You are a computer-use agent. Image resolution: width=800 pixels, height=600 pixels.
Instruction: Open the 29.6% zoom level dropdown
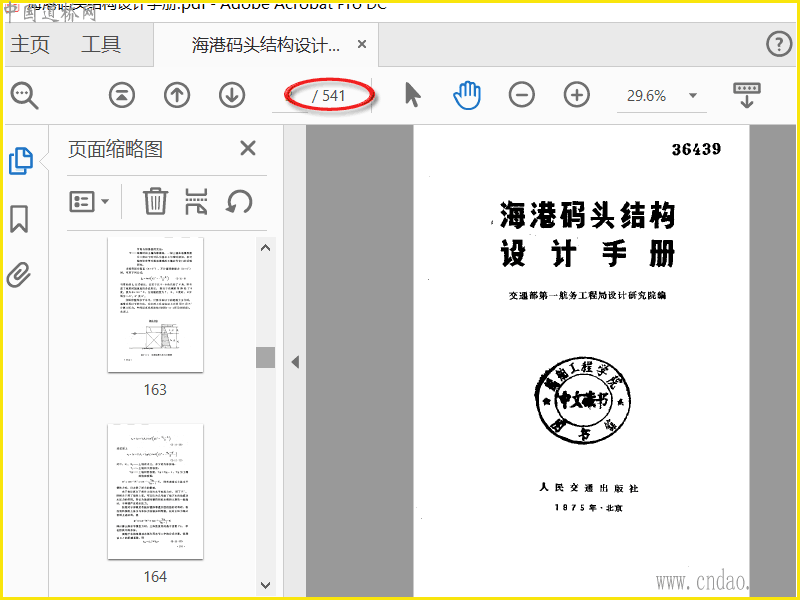693,95
